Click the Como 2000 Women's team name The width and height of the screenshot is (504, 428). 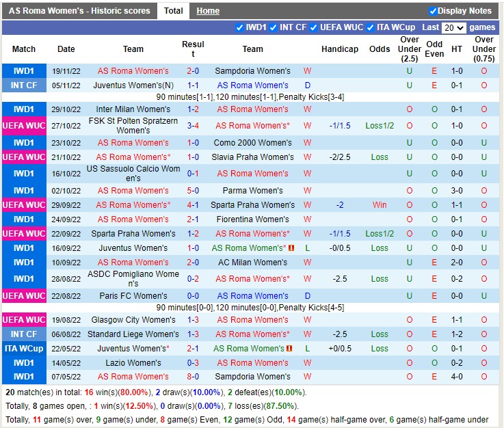coord(252,143)
